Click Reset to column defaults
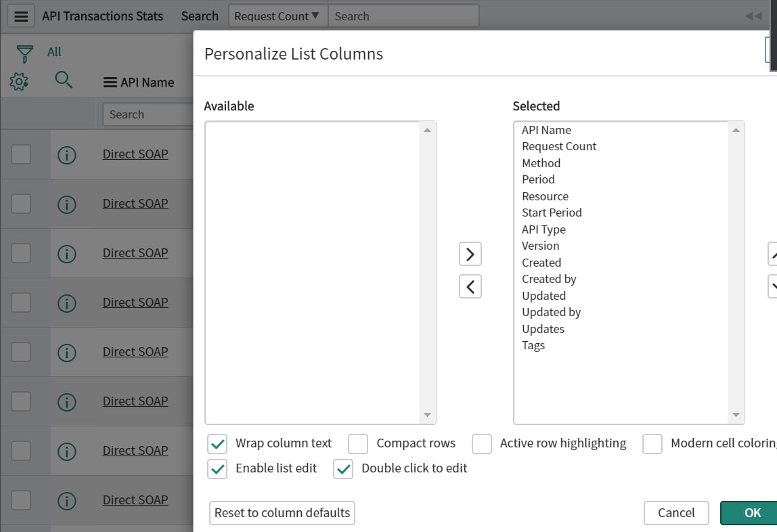The width and height of the screenshot is (777, 532). click(282, 512)
